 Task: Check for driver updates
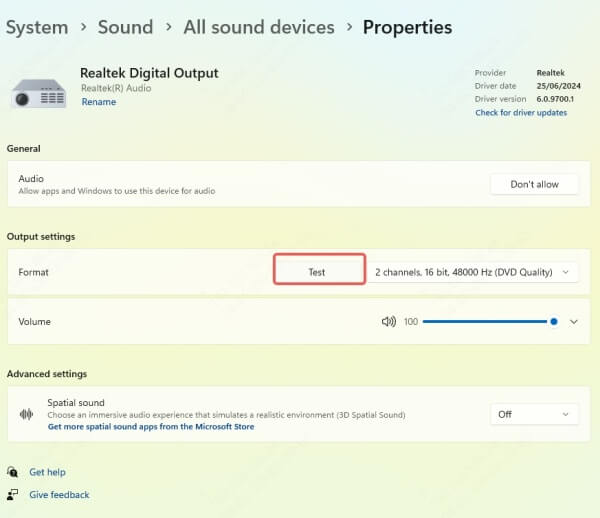coord(521,112)
